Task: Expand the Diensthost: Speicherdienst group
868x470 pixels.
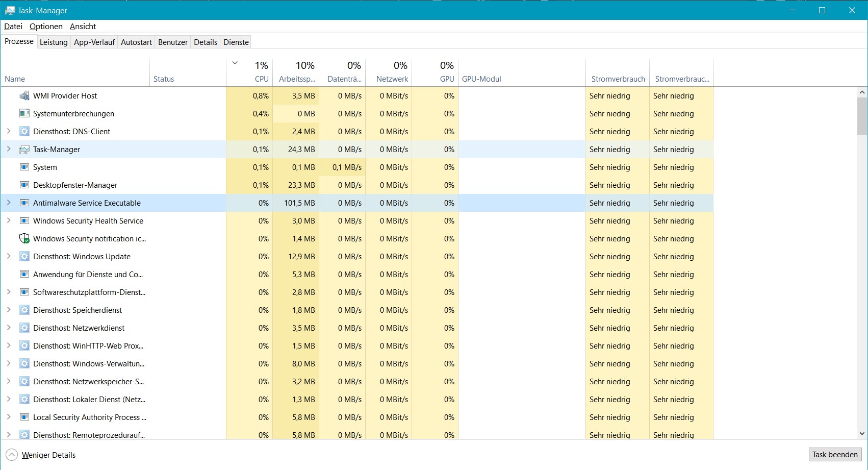Action: click(9, 310)
